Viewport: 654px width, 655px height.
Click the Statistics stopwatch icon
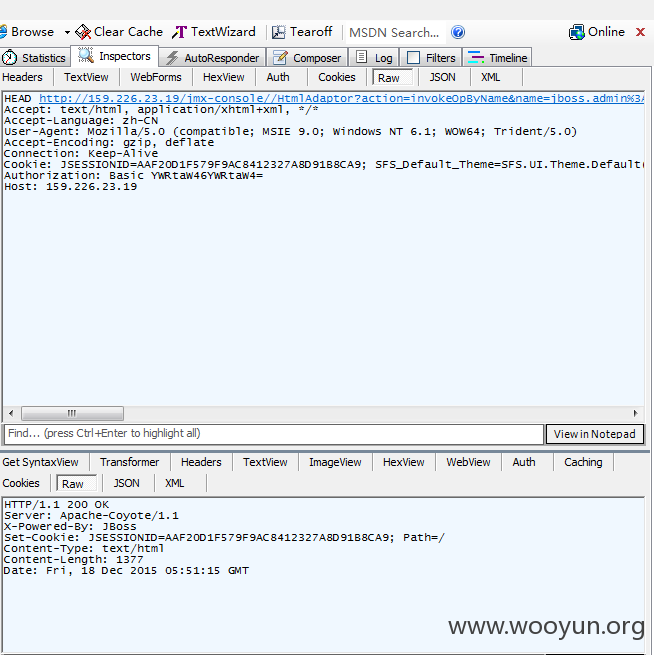point(9,58)
